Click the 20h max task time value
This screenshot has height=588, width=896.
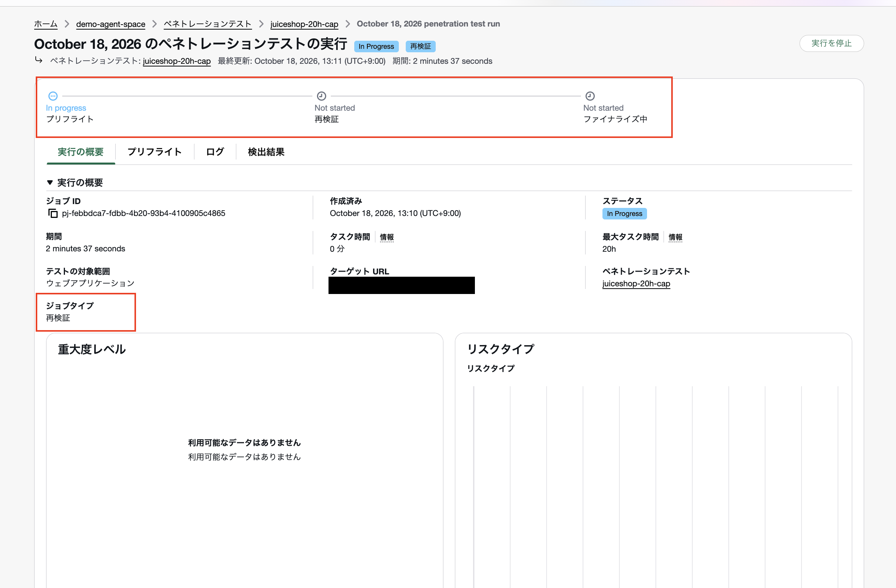tap(609, 249)
